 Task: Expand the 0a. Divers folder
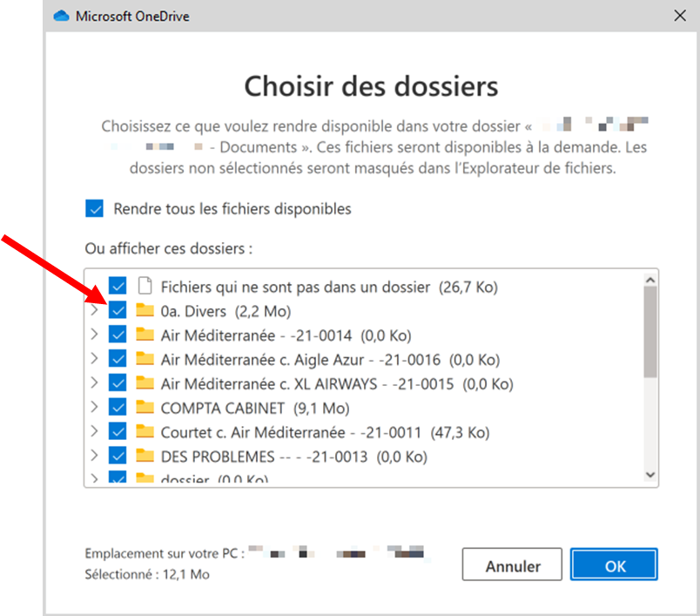(94, 310)
